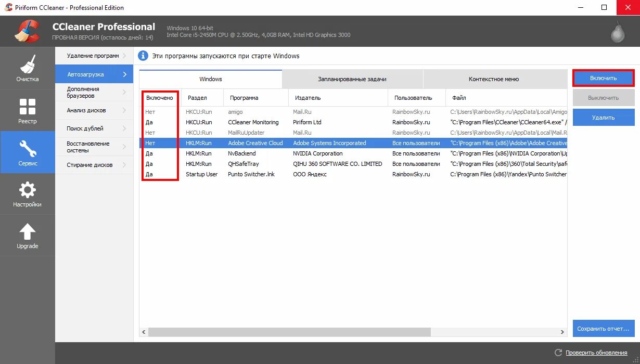This screenshot has height=364, width=640.
Task: Switch to the Windows tab
Action: coord(211,79)
